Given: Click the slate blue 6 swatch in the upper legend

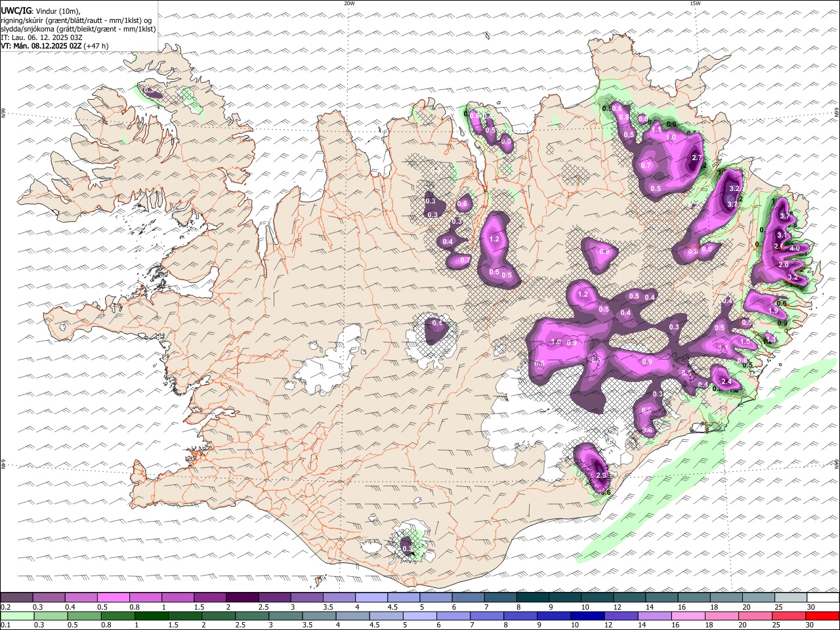Looking at the screenshot, I should click(x=468, y=598).
